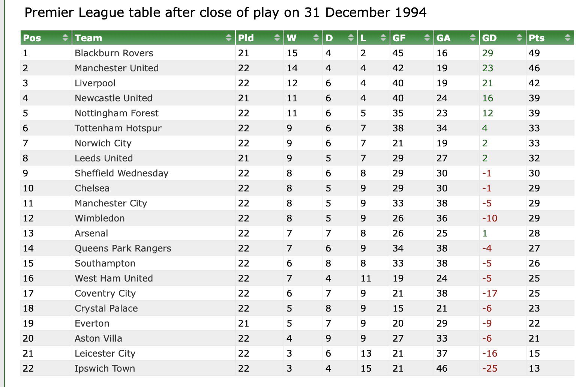The height and width of the screenshot is (387, 588).
Task: Sort table by Pld sort arrows
Action: (277, 38)
